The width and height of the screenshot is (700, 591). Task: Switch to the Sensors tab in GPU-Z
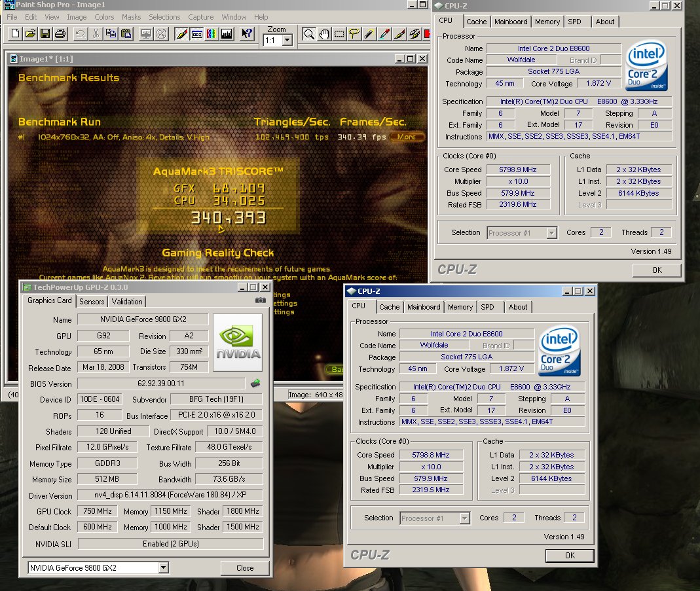[x=92, y=302]
